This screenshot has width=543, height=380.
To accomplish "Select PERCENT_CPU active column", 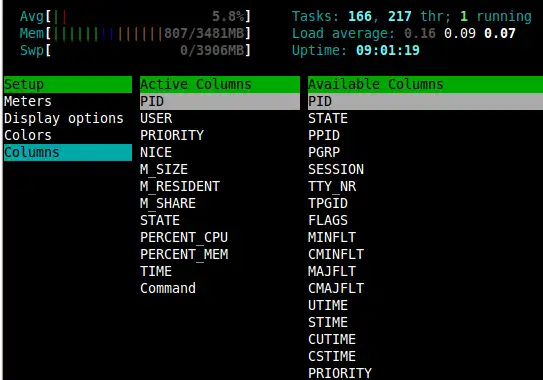I will coord(184,238).
